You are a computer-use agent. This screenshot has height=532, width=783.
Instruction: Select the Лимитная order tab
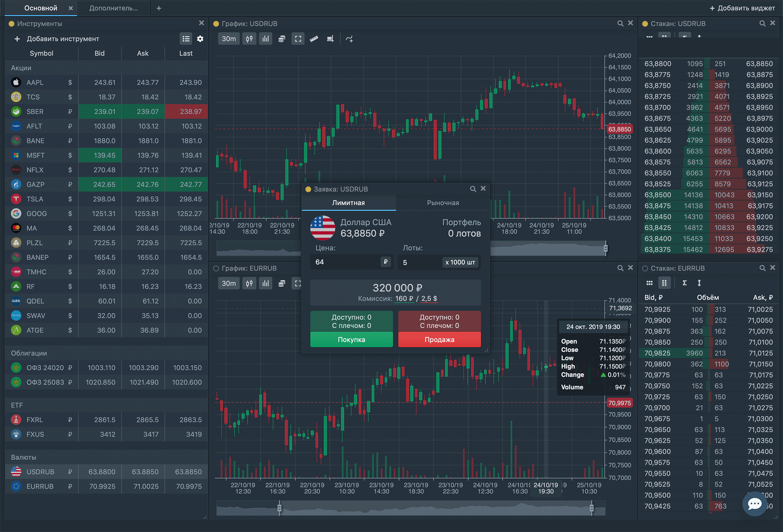tap(349, 203)
